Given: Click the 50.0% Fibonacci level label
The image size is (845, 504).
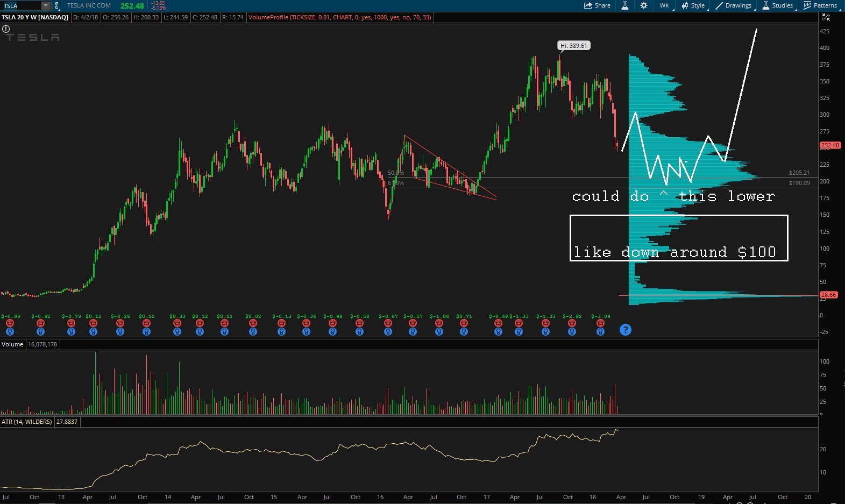Looking at the screenshot, I should coord(395,173).
